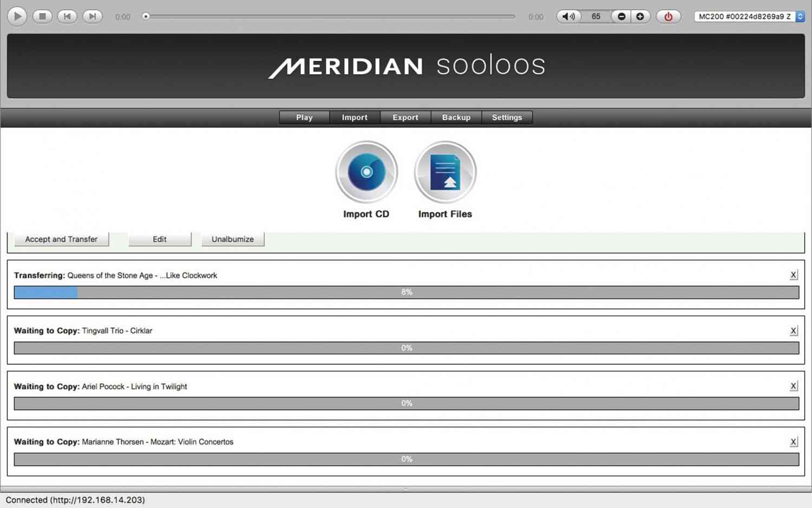
Task: Click the Unalbumize button
Action: click(233, 239)
